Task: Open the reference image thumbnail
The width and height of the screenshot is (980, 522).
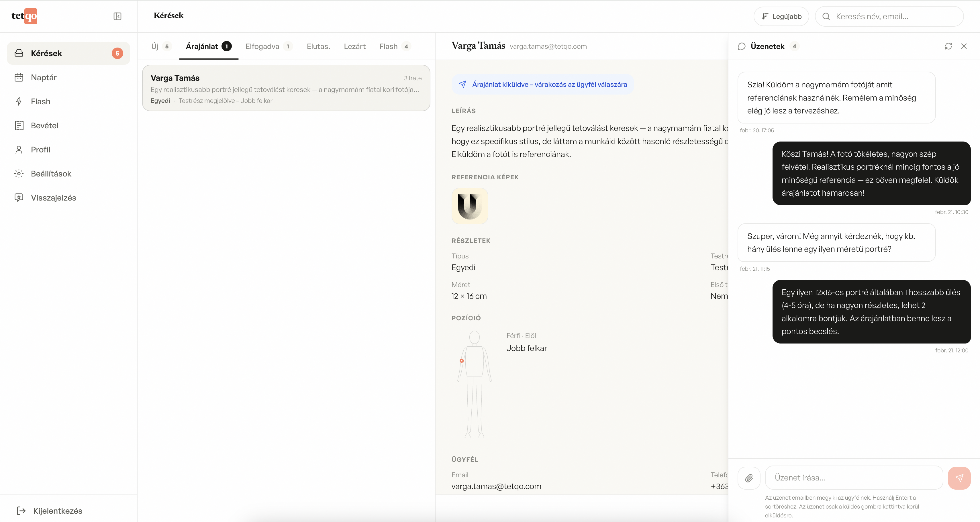Action: (x=469, y=206)
